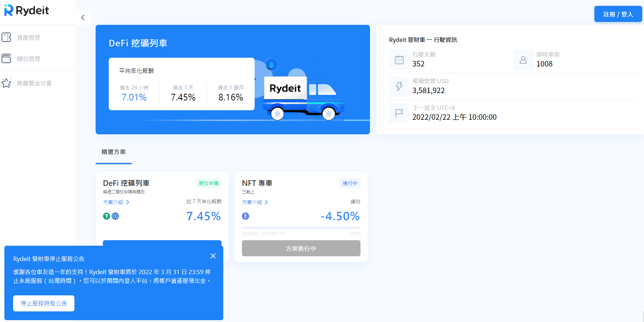Click the 註冊 / 登入 button

(618, 14)
